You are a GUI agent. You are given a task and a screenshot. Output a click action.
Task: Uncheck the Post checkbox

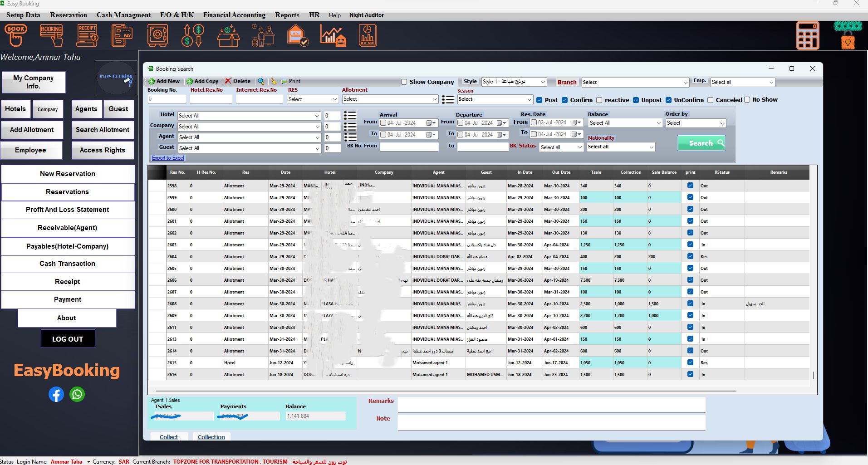pyautogui.click(x=539, y=100)
